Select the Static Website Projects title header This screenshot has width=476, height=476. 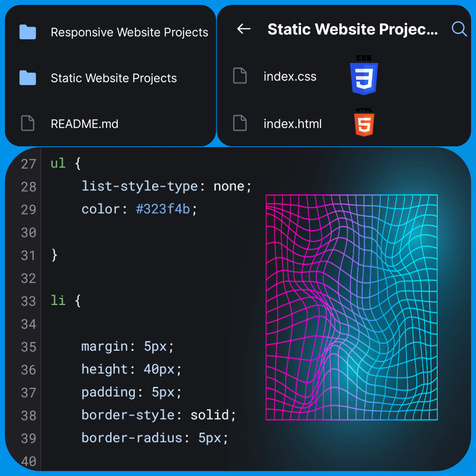point(353,29)
